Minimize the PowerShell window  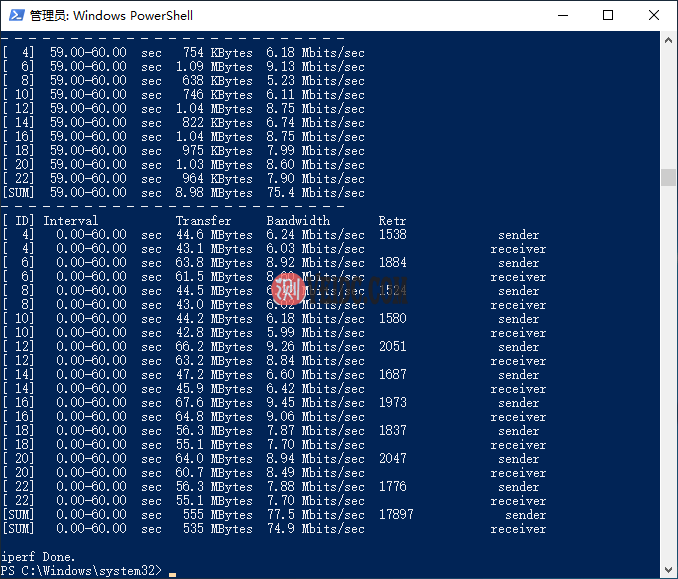[563, 16]
